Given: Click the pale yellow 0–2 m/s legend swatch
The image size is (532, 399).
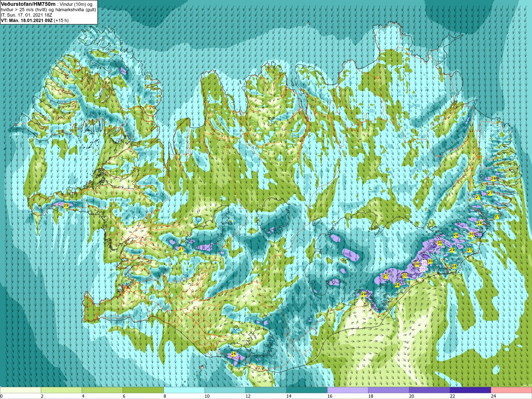Looking at the screenshot, I should point(20,390).
